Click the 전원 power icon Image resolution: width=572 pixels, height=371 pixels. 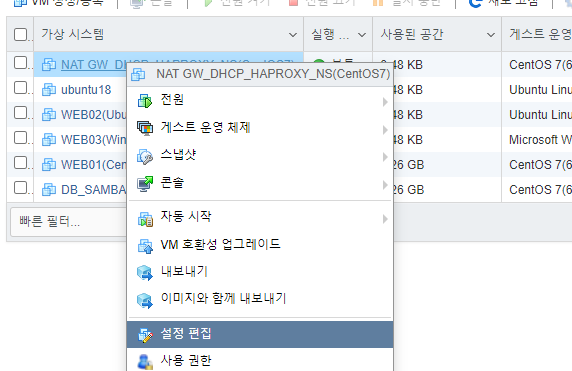point(145,101)
